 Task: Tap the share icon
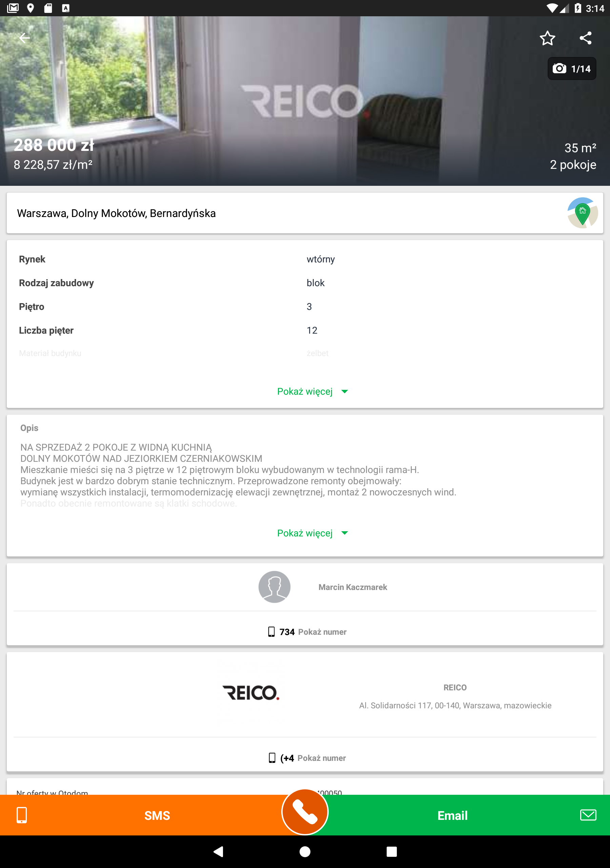[585, 38]
